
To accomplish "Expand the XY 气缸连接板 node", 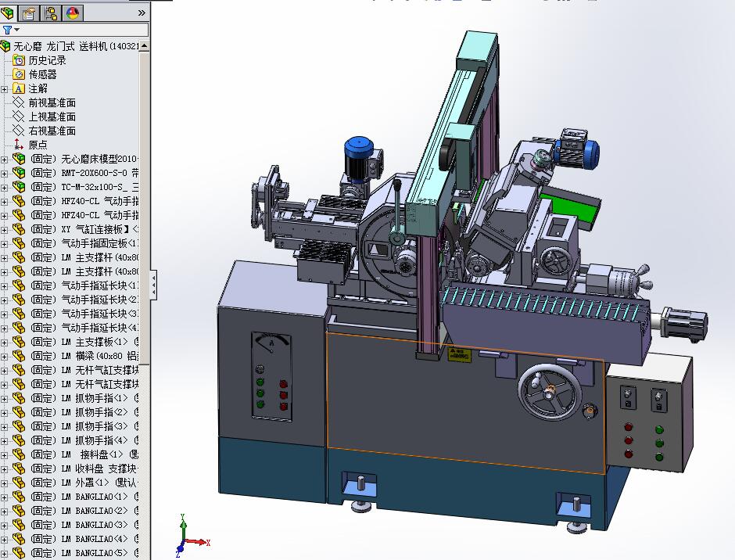I will point(4,230).
